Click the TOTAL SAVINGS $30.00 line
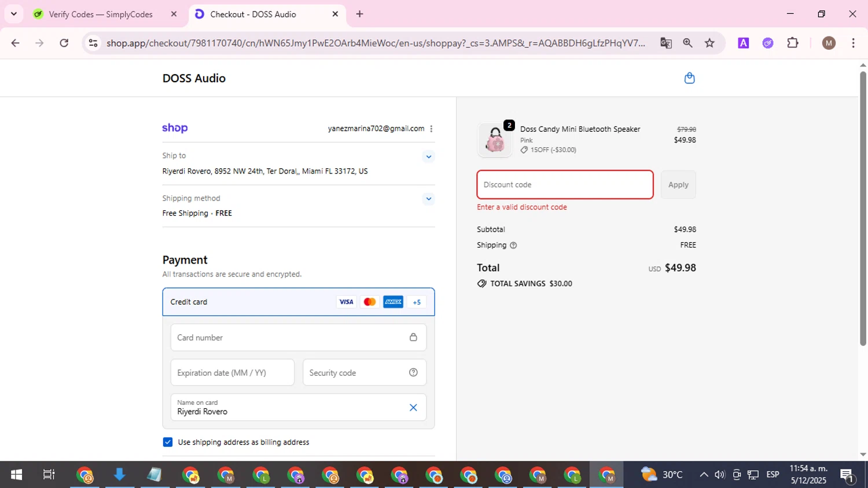 click(x=525, y=283)
